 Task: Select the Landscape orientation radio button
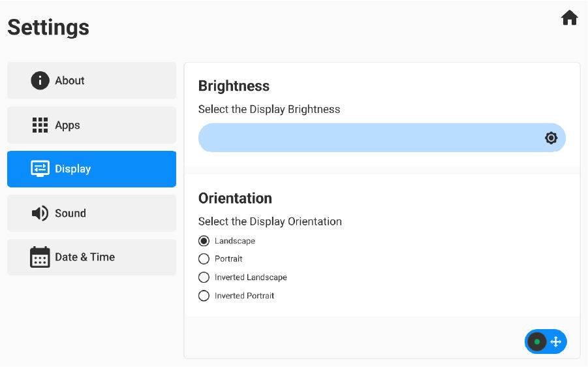point(204,241)
